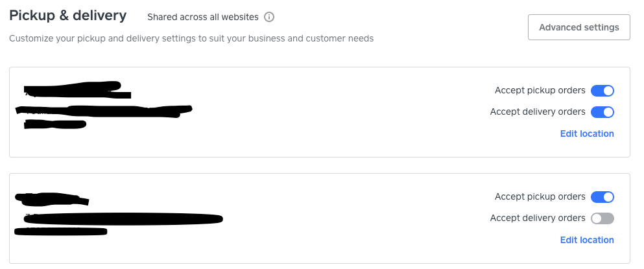Image resolution: width=644 pixels, height=269 pixels.
Task: Click the first location's Accept pickup orders label
Action: 540,91
